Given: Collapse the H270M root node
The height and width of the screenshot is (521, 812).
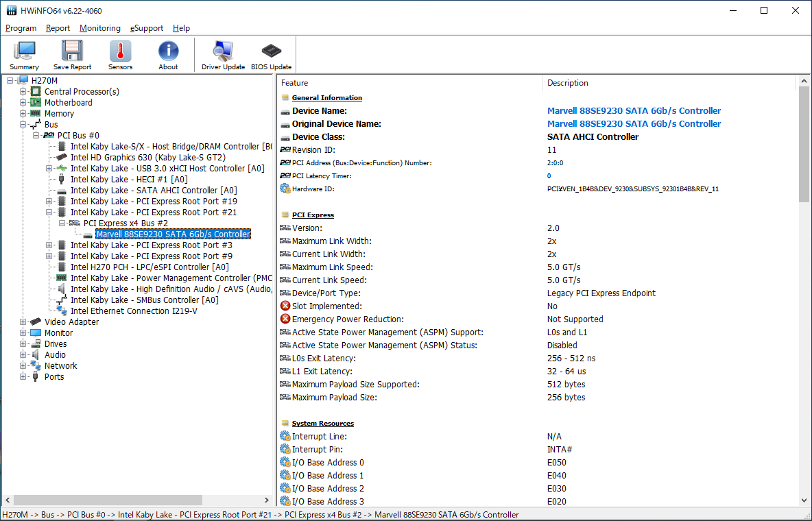Looking at the screenshot, I should tap(10, 80).
